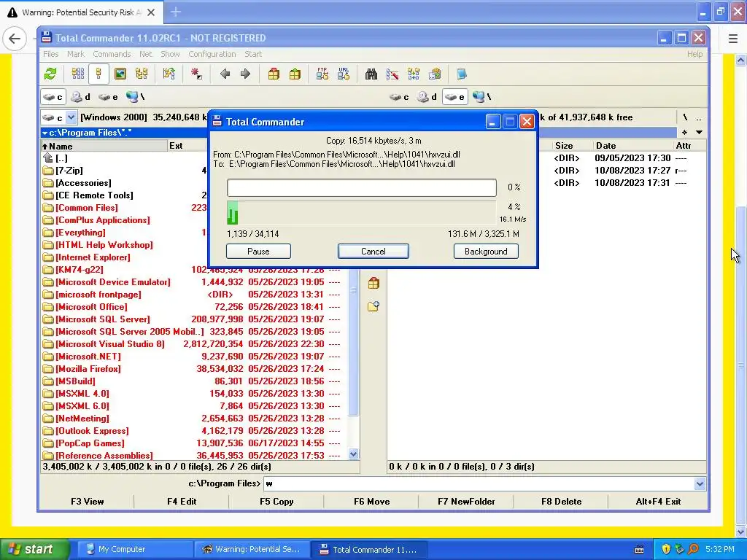
Task: Click copy names to clipboard toolbar icon
Action: click(435, 74)
